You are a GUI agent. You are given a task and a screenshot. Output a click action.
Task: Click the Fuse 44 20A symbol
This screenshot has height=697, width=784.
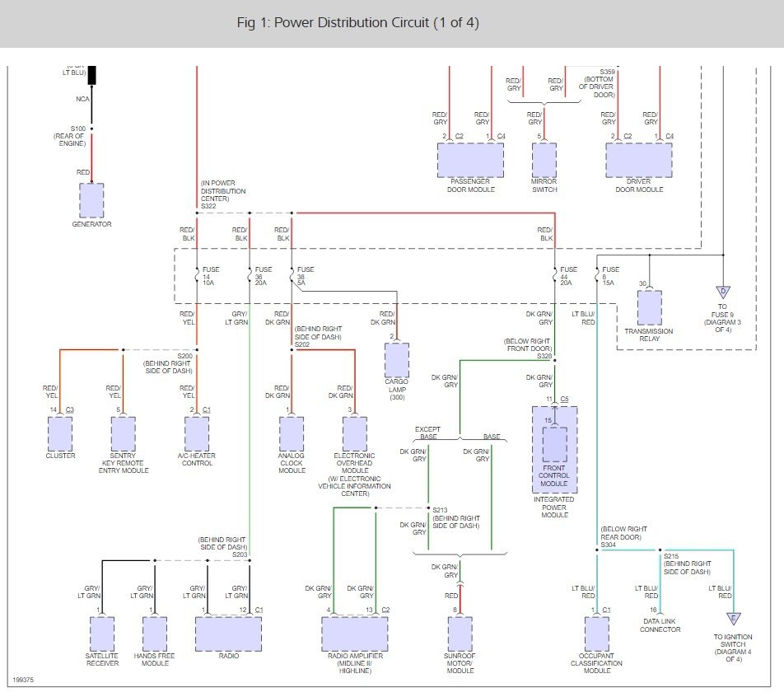pos(554,275)
